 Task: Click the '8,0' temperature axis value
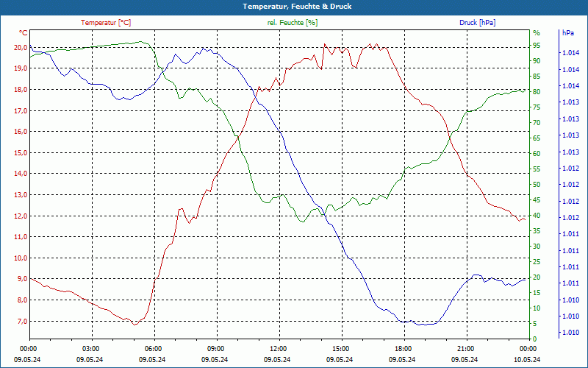point(22,300)
